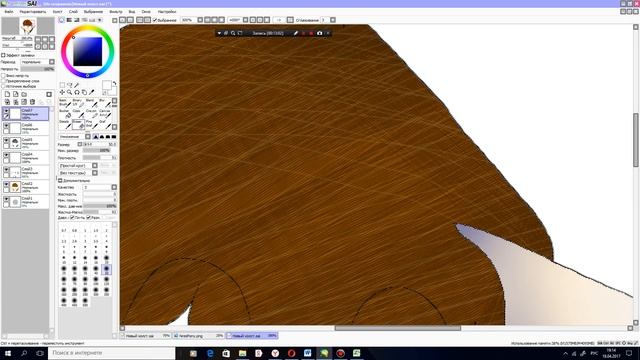The width and height of the screenshot is (640, 360).
Task: Switch to the hiredhero.png document tab
Action: (199, 336)
